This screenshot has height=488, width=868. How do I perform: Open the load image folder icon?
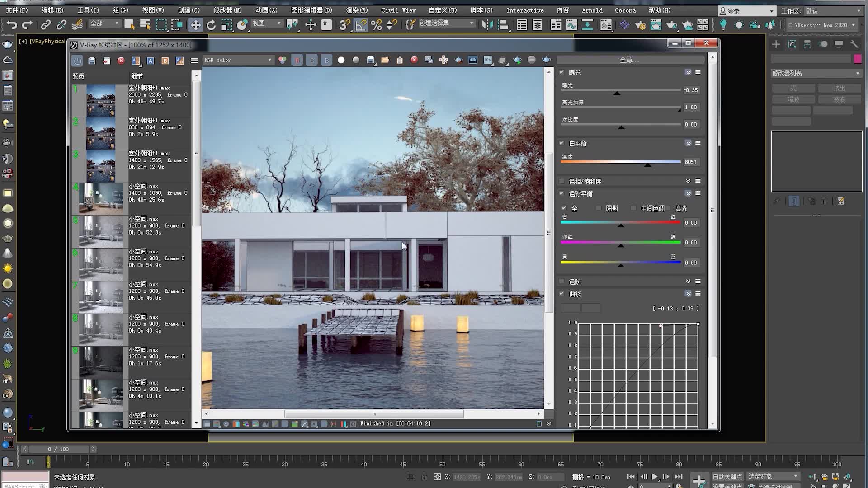pos(385,60)
